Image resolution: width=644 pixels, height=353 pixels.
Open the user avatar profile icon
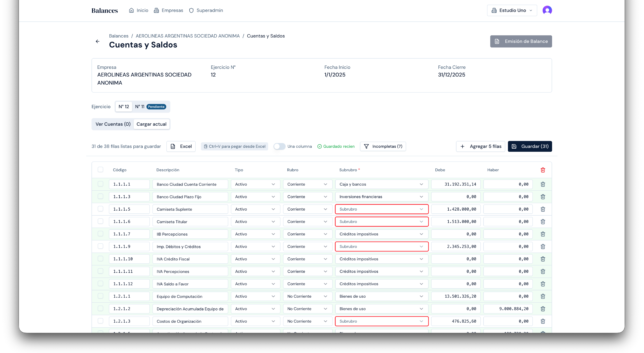(547, 10)
